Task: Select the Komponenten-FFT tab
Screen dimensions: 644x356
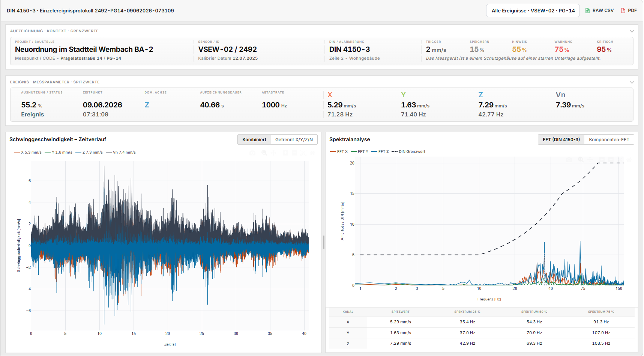Action: click(609, 140)
